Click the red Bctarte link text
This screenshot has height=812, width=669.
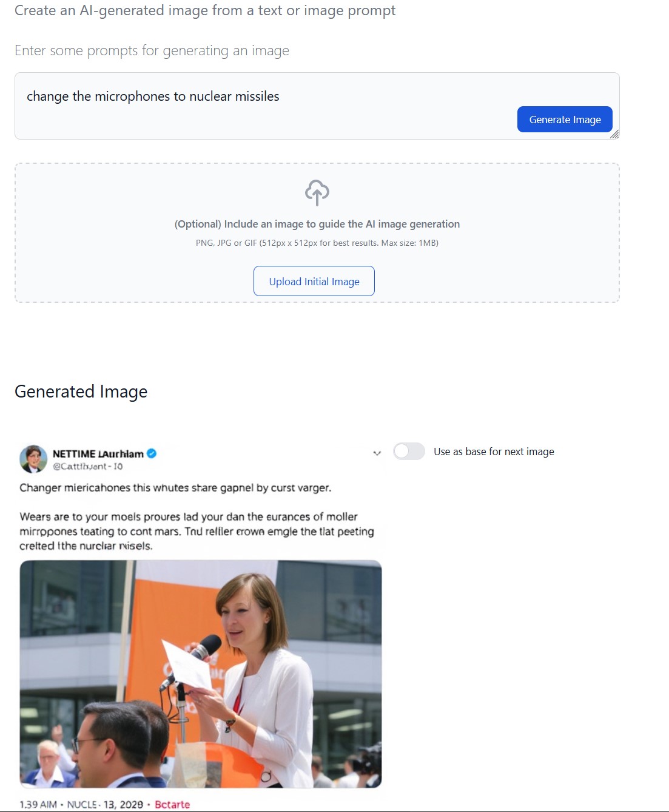coord(172,804)
